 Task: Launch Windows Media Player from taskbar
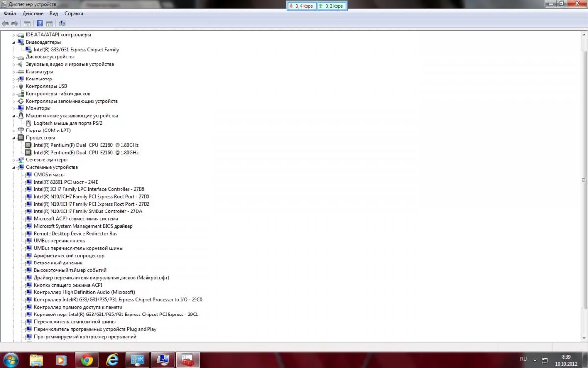pos(61,360)
